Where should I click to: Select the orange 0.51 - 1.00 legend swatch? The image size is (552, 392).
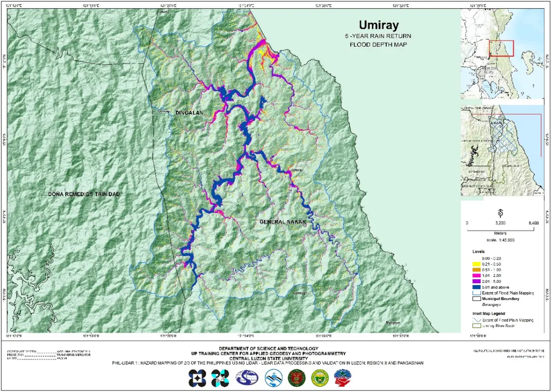[477, 270]
